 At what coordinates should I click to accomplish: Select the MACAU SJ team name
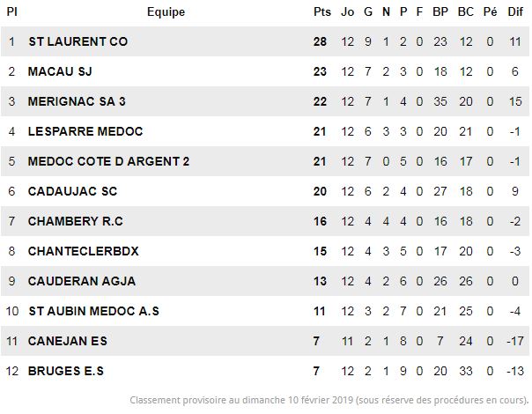click(x=60, y=71)
